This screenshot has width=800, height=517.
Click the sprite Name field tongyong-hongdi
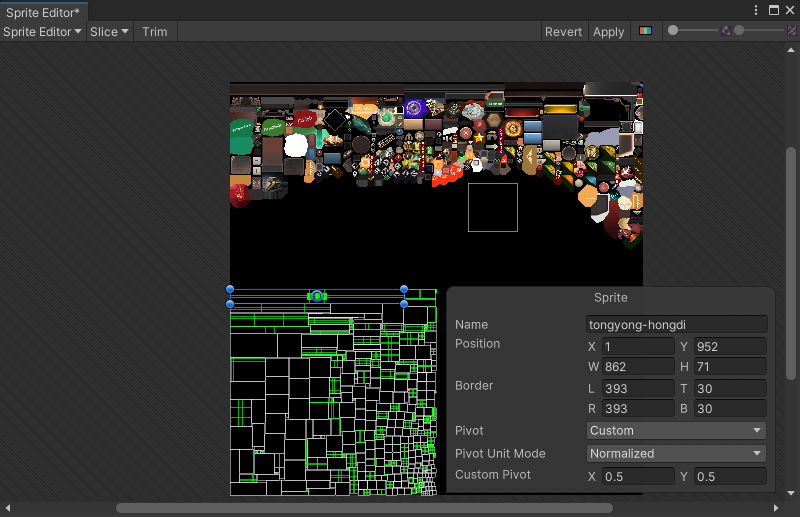click(x=676, y=324)
